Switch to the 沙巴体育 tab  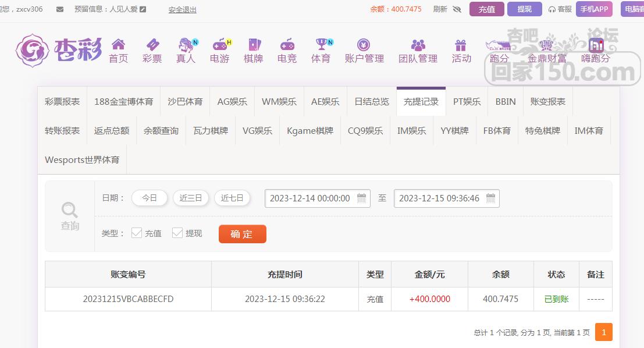click(185, 101)
